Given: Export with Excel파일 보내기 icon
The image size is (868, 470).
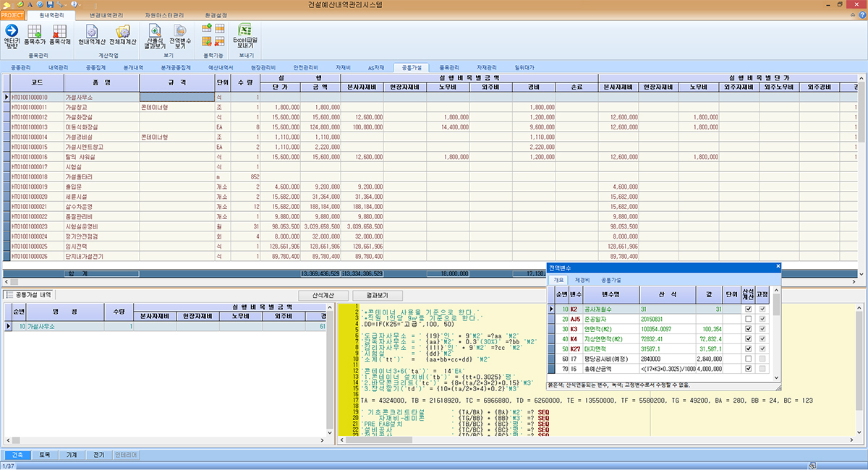Looking at the screenshot, I should point(246,30).
